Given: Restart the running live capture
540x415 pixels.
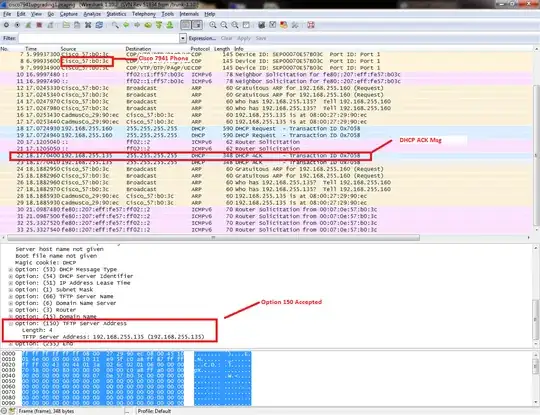Looking at the screenshot, I should (50, 25).
